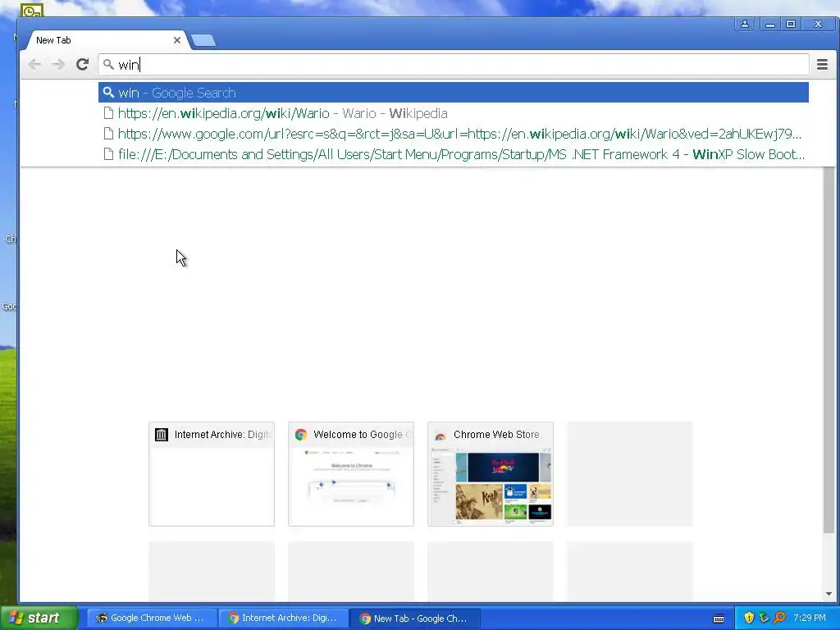Choose 'win - Google Search' suggestion
The image size is (840, 630).
(453, 93)
